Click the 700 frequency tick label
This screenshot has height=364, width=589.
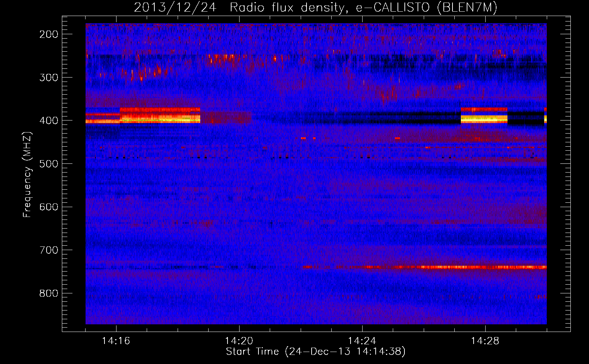click(x=49, y=250)
